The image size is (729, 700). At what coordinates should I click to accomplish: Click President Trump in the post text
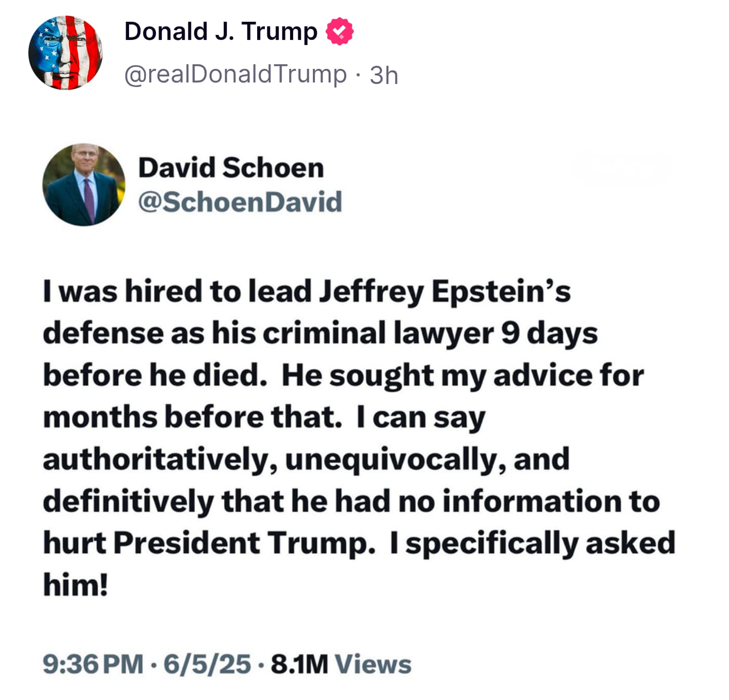(244, 543)
